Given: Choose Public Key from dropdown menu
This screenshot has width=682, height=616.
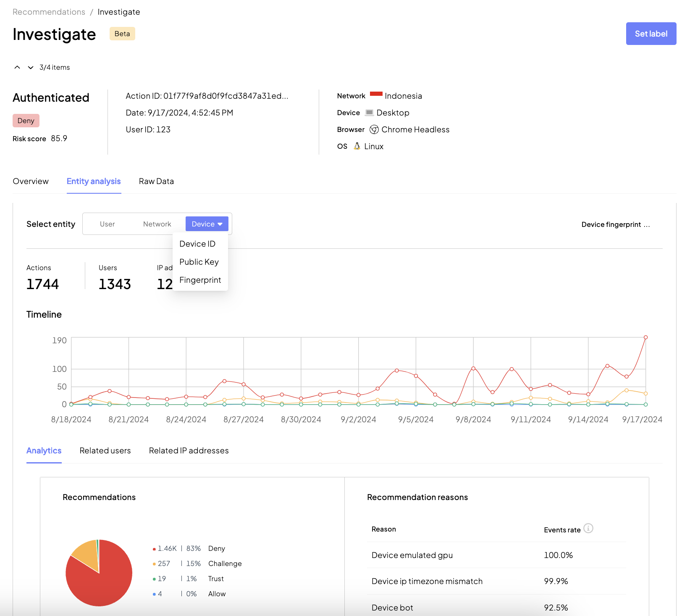Looking at the screenshot, I should 199,262.
